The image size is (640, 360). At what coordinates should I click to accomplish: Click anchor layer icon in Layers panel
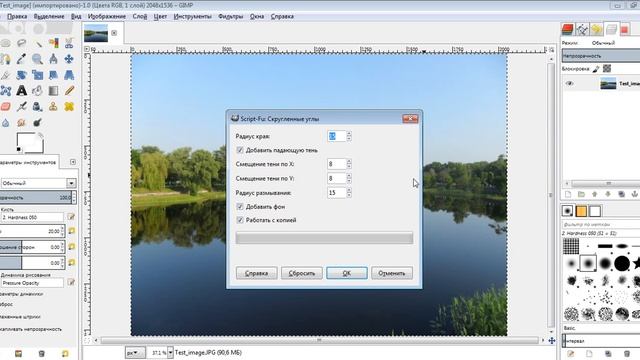[635, 194]
